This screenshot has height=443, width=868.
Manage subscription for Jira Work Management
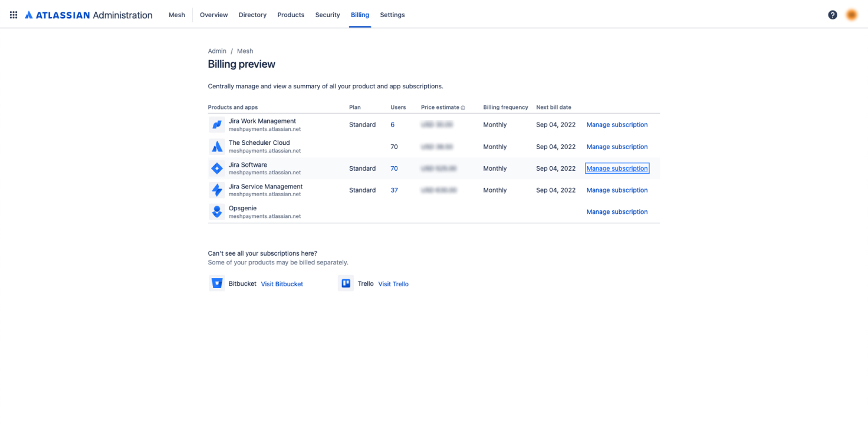(x=617, y=125)
